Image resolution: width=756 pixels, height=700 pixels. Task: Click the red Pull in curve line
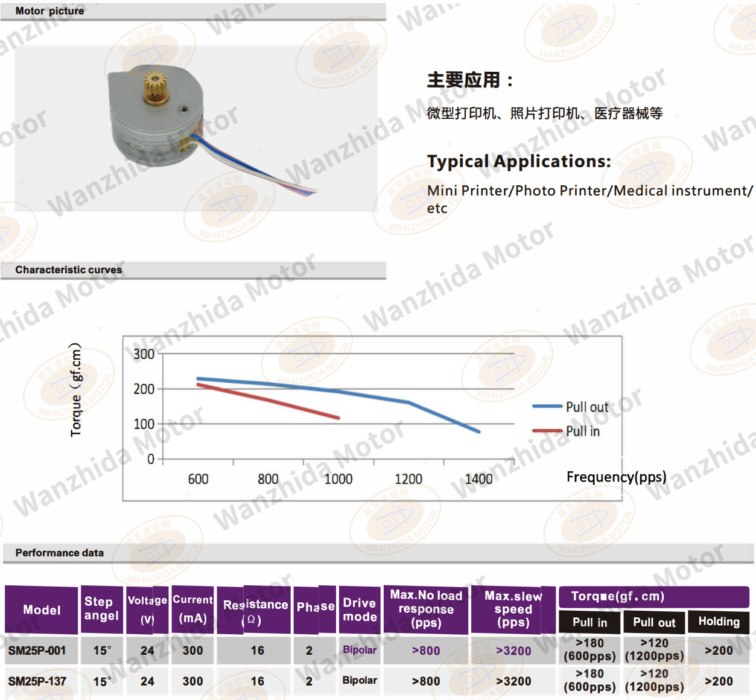[268, 401]
